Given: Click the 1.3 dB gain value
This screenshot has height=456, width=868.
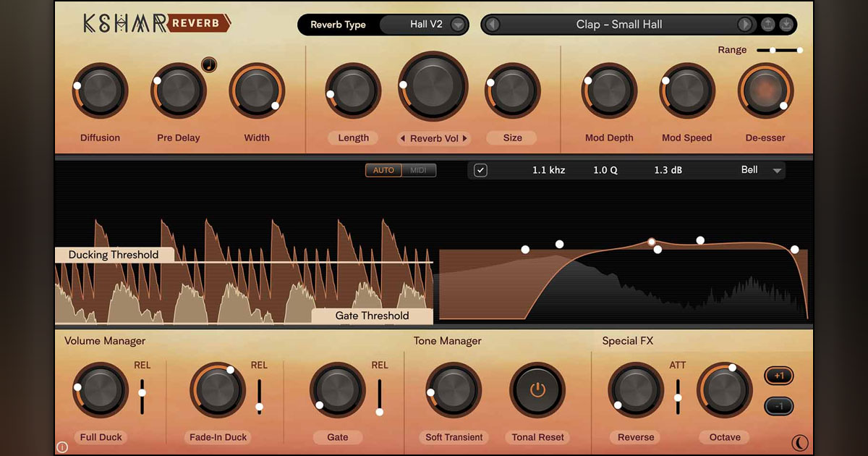Looking at the screenshot, I should pos(668,170).
